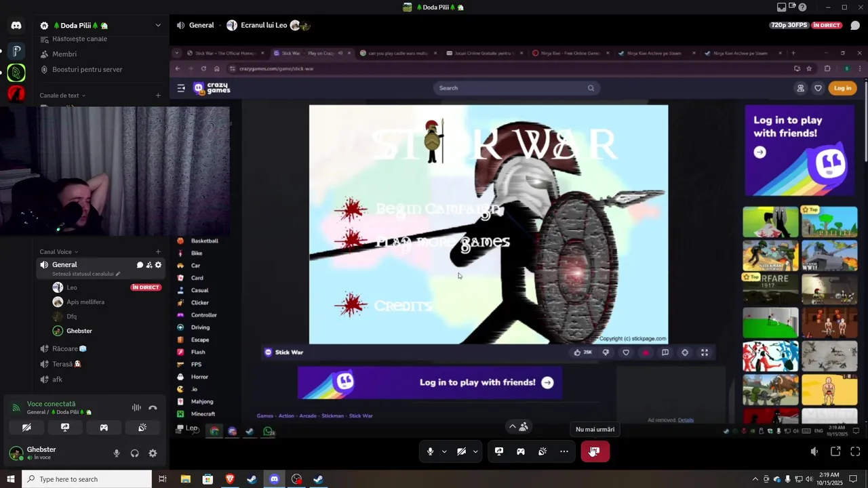
Task: Add a channel to Canal Voice
Action: click(158, 252)
